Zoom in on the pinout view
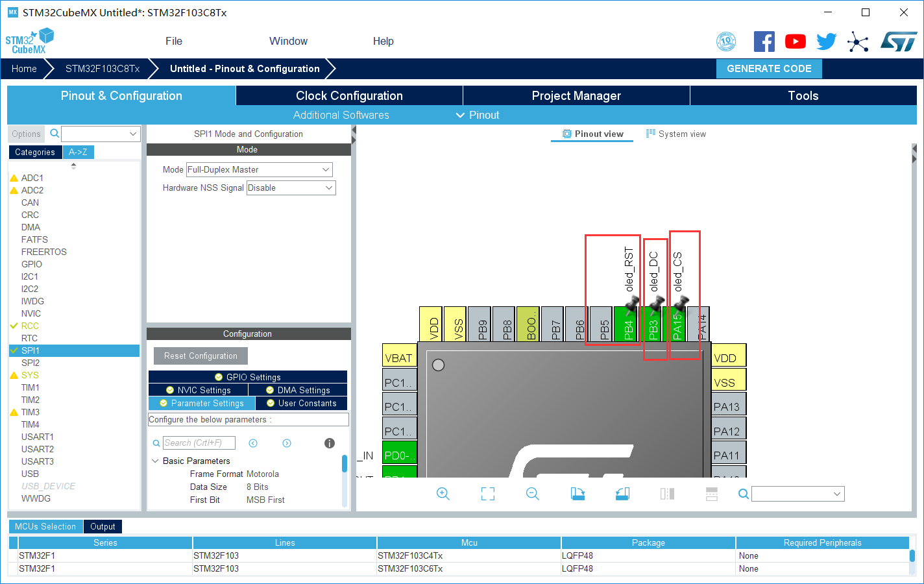 443,494
